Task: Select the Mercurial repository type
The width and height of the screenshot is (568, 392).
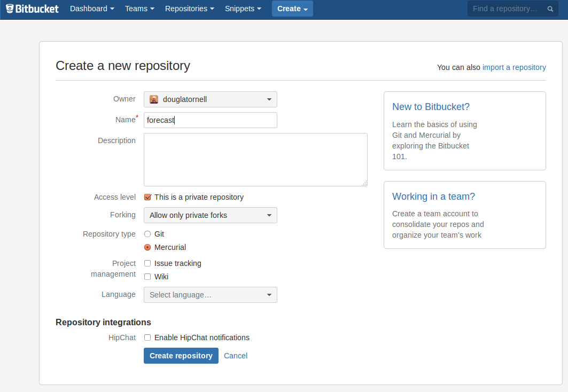Action: pyautogui.click(x=147, y=248)
